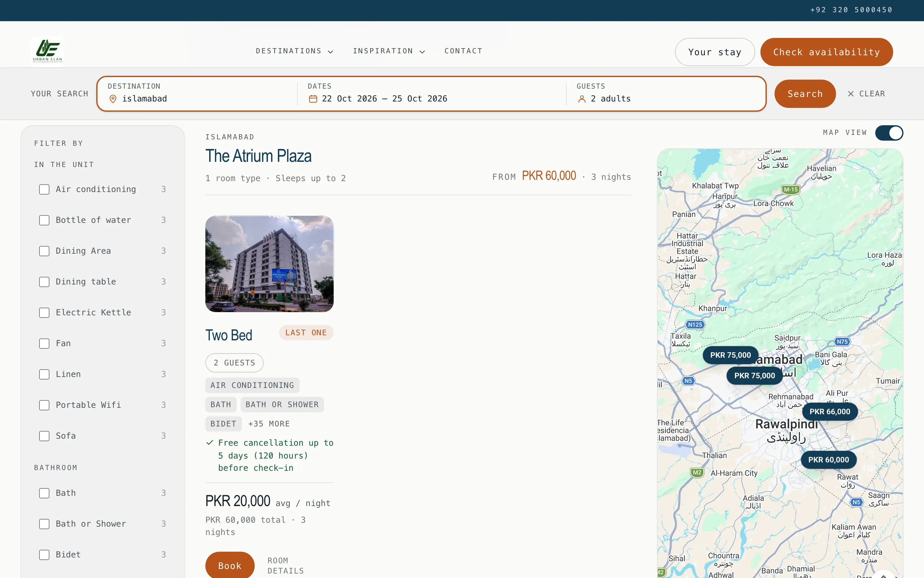
Task: Tick the Portable Wifi checkbox
Action: coord(44,405)
